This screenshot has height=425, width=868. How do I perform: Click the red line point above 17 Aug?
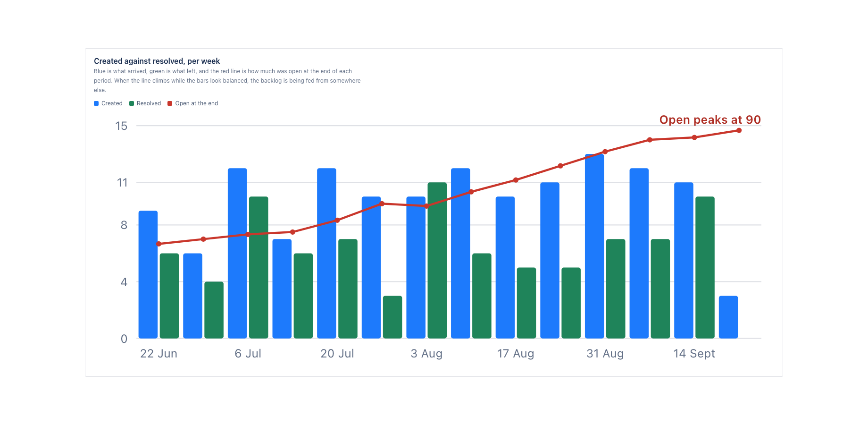tap(516, 180)
